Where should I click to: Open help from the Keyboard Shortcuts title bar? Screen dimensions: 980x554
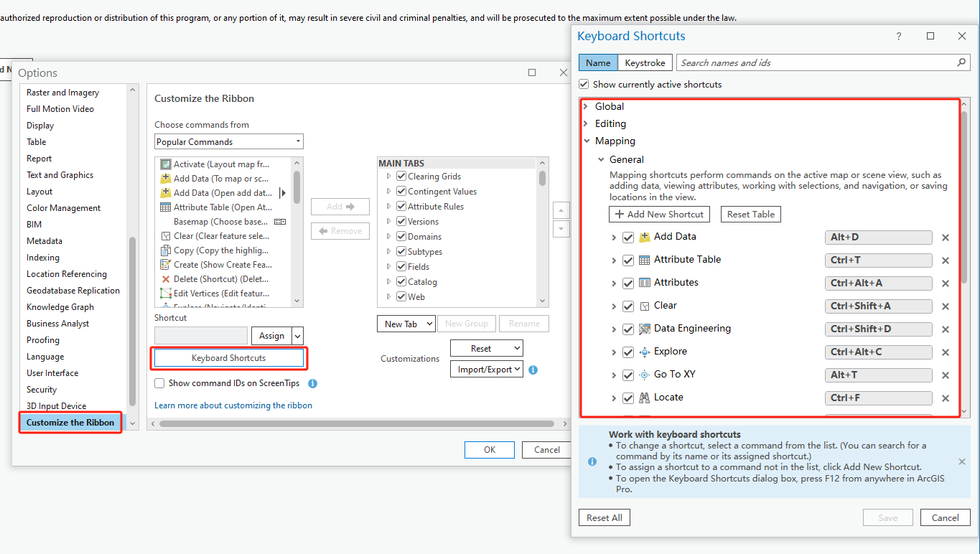[899, 36]
